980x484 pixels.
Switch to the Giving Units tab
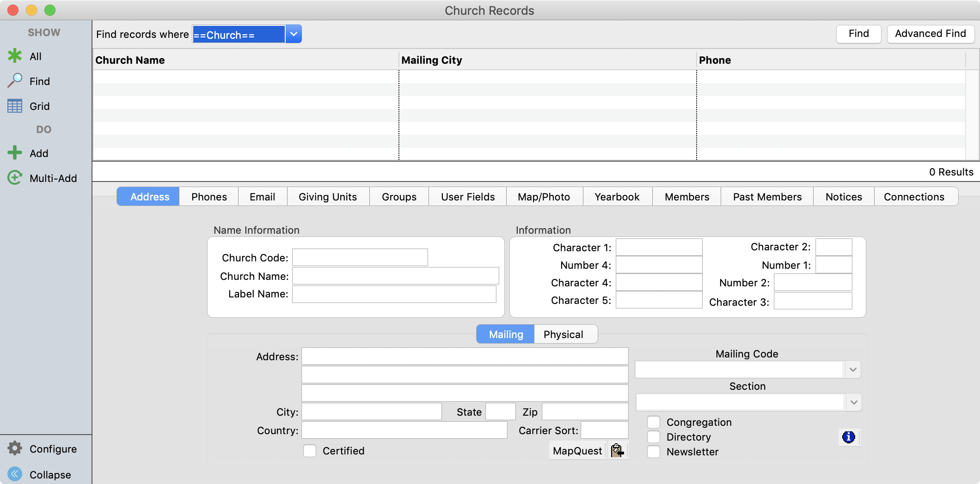[327, 197]
